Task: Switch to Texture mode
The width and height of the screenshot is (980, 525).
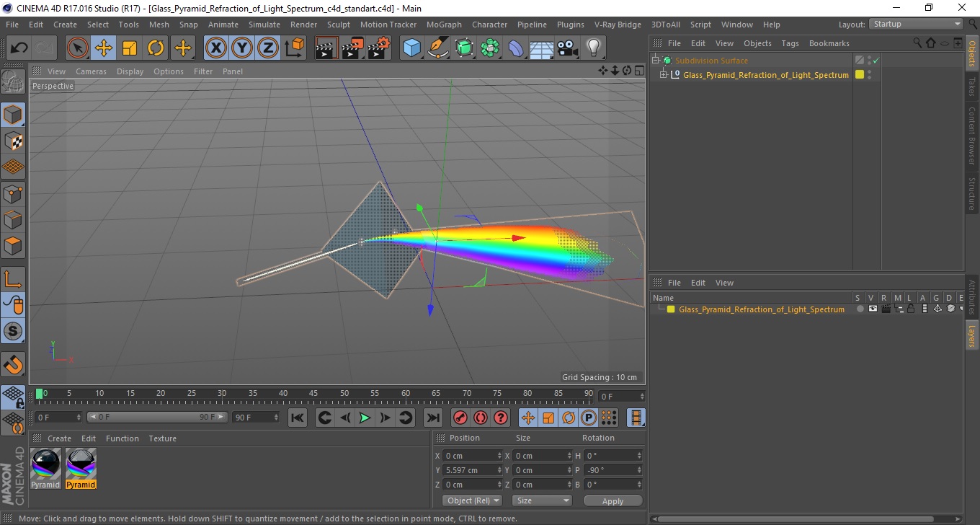Action: (13, 141)
